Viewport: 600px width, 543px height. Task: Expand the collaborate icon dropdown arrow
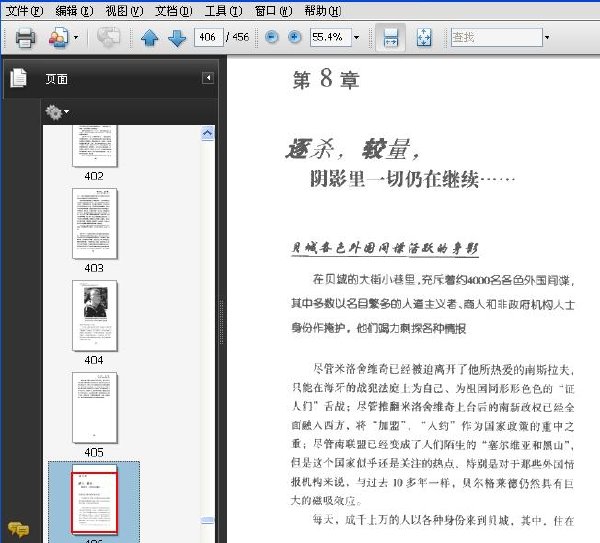coord(76,38)
